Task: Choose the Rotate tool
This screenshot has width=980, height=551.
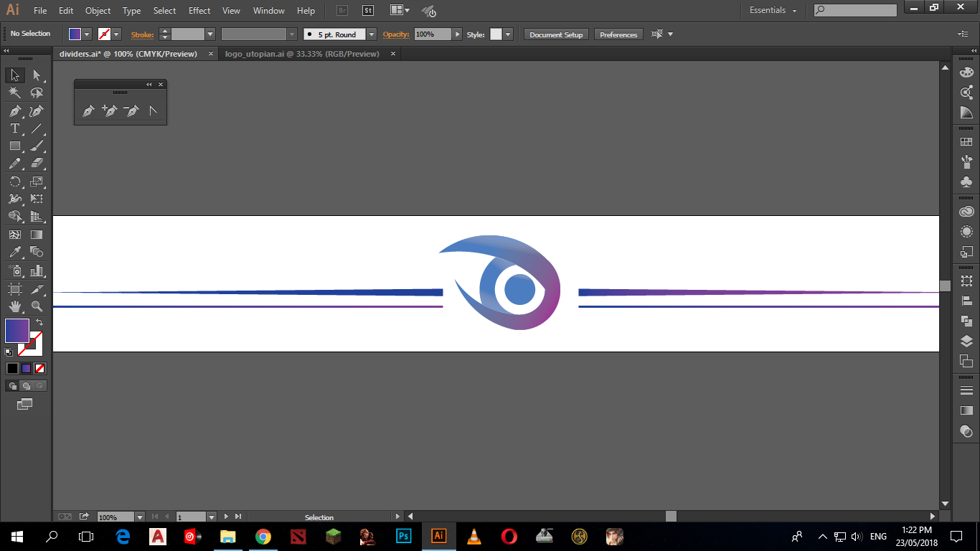Action: pos(14,182)
